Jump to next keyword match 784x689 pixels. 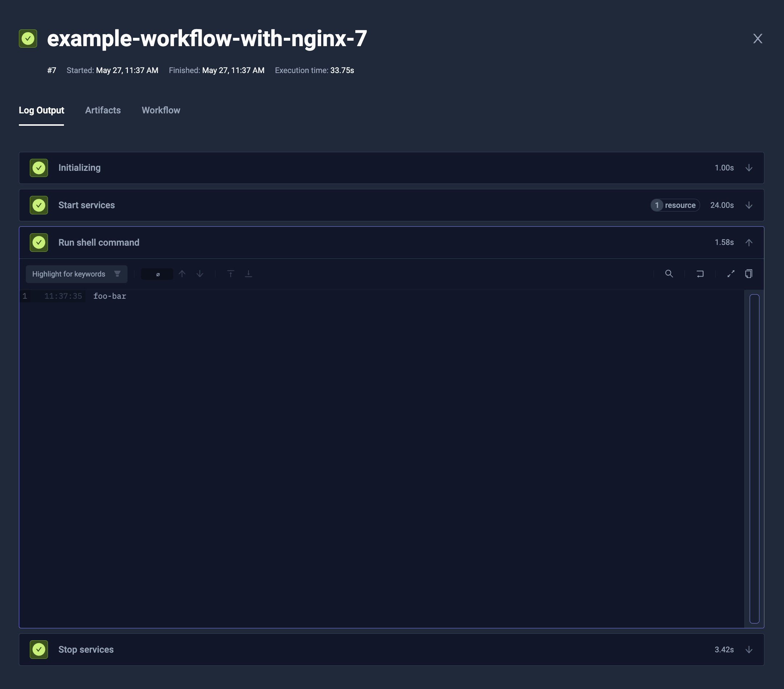[x=200, y=274]
